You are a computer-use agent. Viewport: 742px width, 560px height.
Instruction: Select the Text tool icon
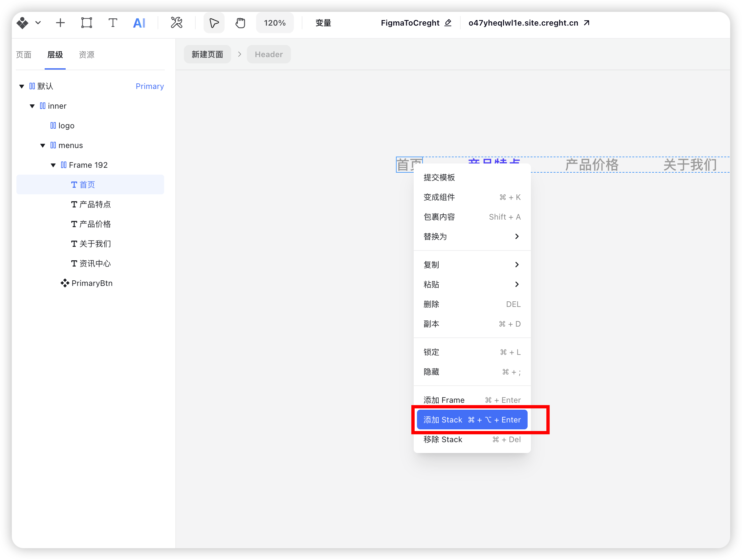point(113,23)
